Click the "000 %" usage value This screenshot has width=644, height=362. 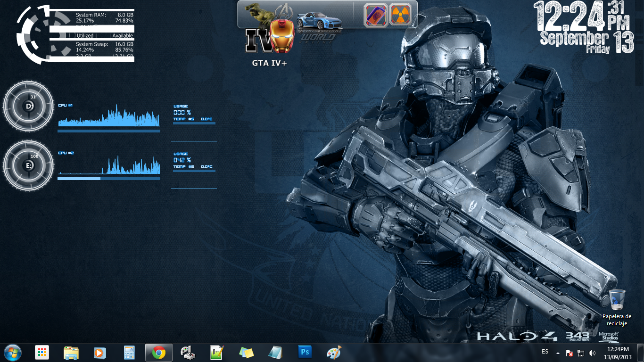tap(182, 113)
